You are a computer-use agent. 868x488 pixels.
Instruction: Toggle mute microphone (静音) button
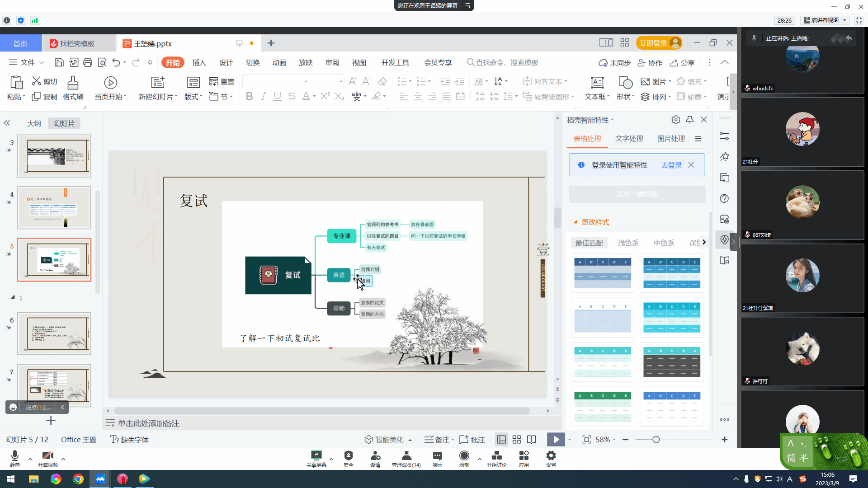(x=15, y=455)
